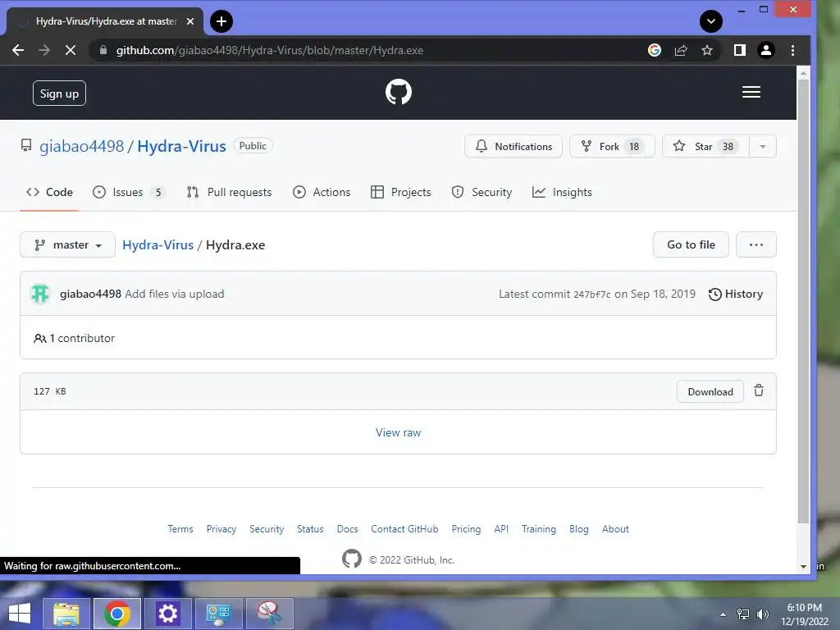
Task: Click the View raw link
Action: click(398, 432)
